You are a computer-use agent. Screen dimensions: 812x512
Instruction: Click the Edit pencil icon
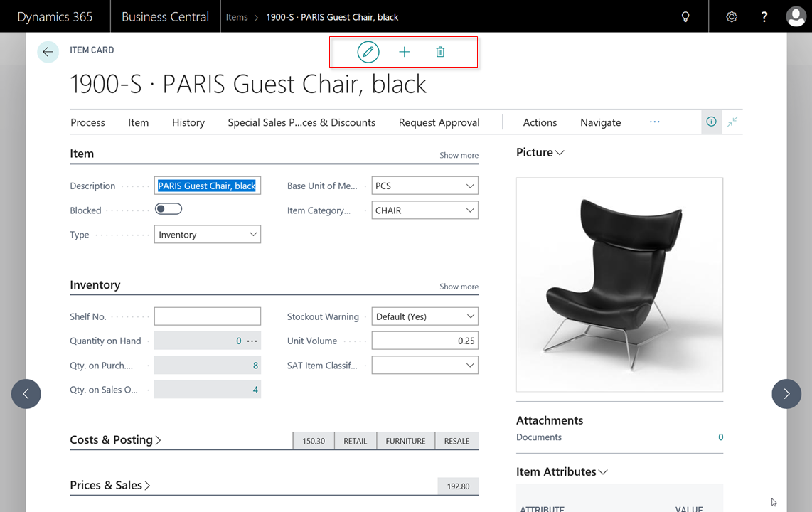(368, 51)
